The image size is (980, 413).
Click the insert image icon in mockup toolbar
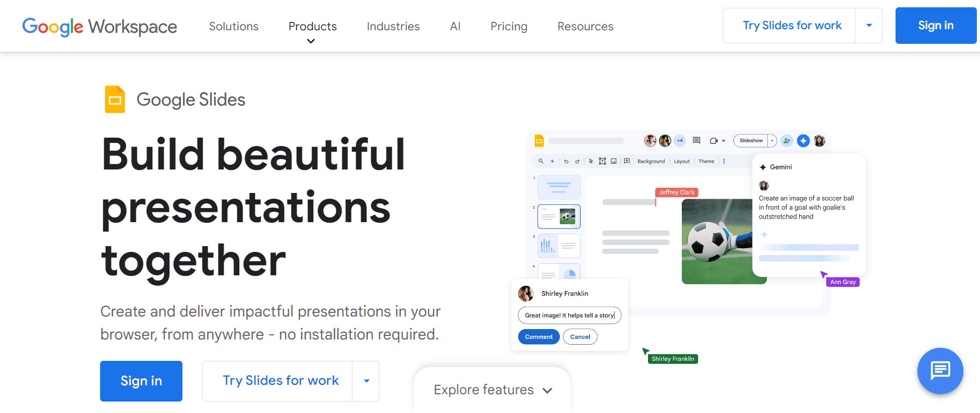tap(614, 161)
